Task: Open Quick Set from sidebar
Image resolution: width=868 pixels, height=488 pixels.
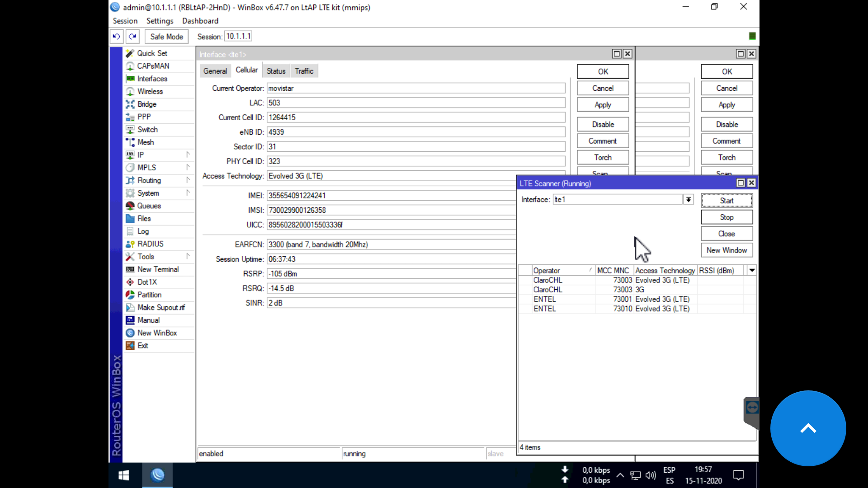Action: (152, 53)
